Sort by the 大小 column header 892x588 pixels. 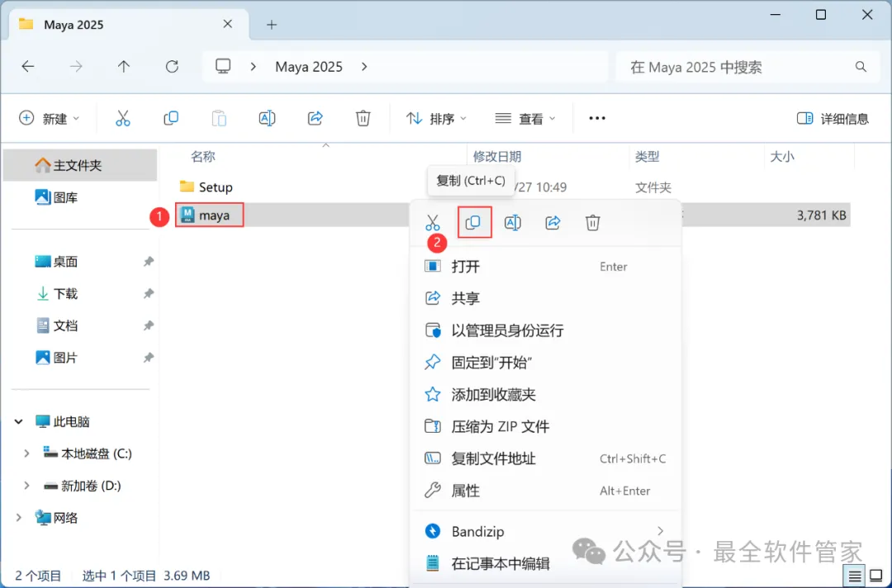[782, 156]
